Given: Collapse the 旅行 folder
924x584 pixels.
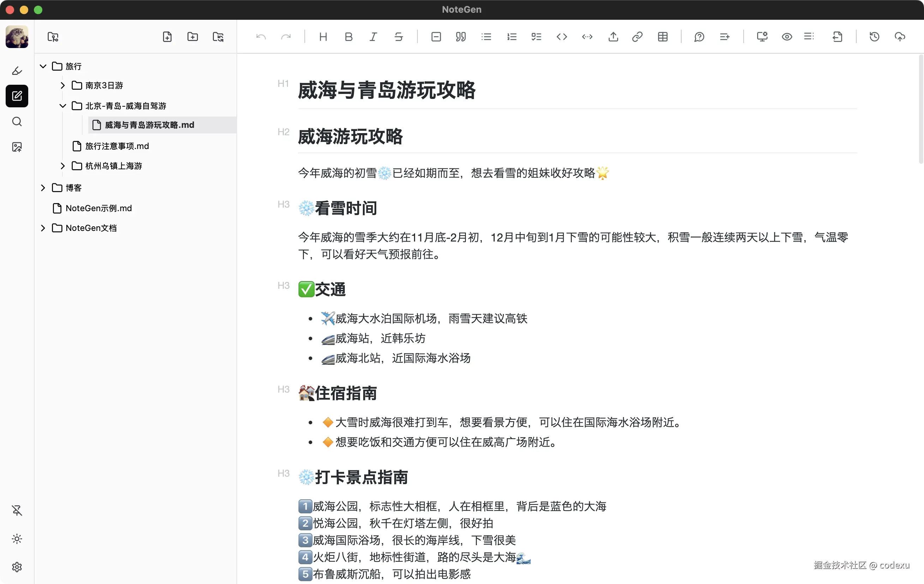Looking at the screenshot, I should tap(43, 66).
